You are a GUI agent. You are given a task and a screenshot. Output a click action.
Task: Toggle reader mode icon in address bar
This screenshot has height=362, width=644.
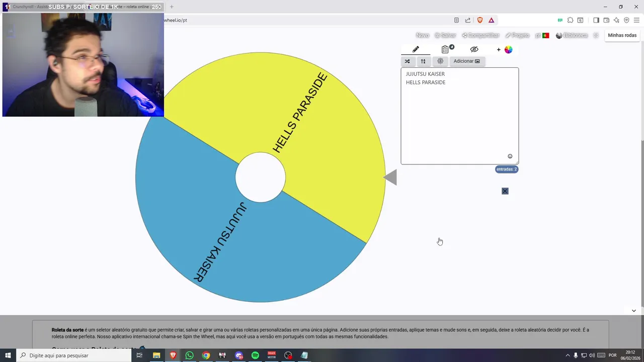(456, 20)
